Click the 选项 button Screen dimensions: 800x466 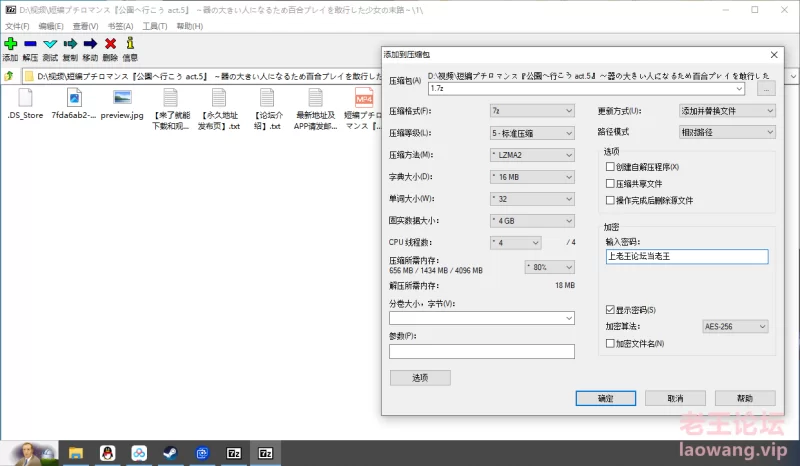(x=420, y=378)
